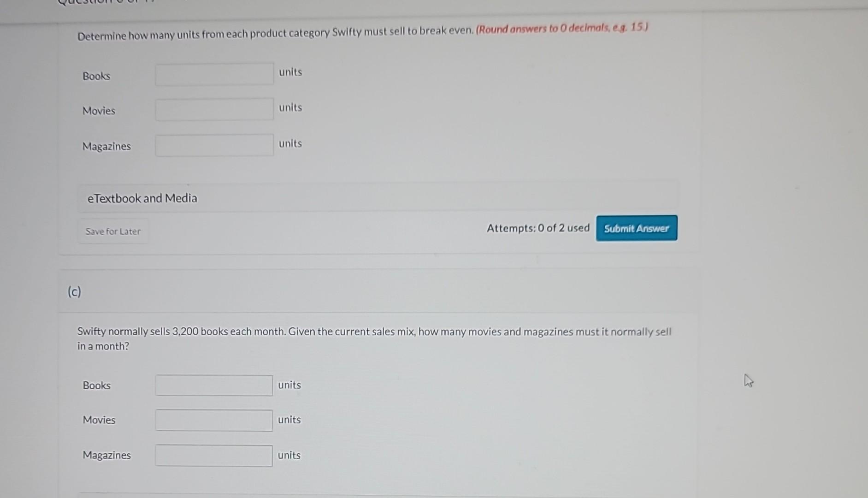Click the Attempts: 0 of 2 used label
Image resolution: width=868 pixels, height=498 pixels.
coord(537,228)
